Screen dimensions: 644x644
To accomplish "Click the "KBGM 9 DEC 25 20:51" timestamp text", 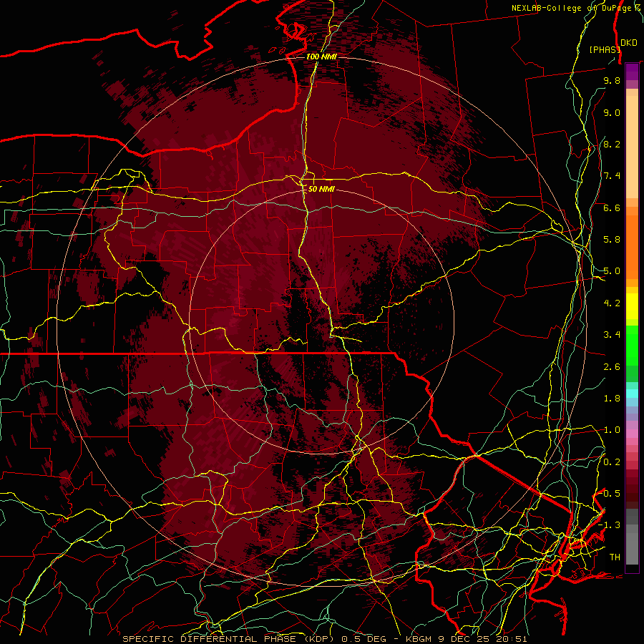I will click(x=466, y=639).
